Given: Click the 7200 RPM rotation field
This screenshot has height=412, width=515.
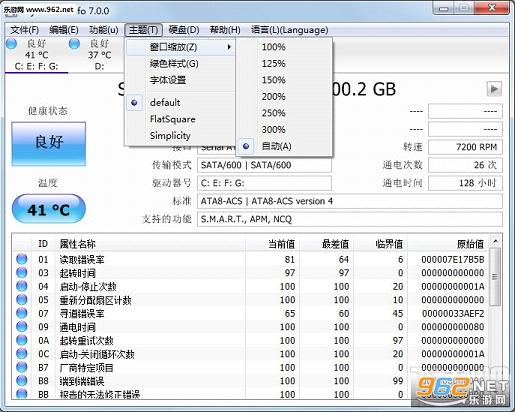Looking at the screenshot, I should [465, 147].
